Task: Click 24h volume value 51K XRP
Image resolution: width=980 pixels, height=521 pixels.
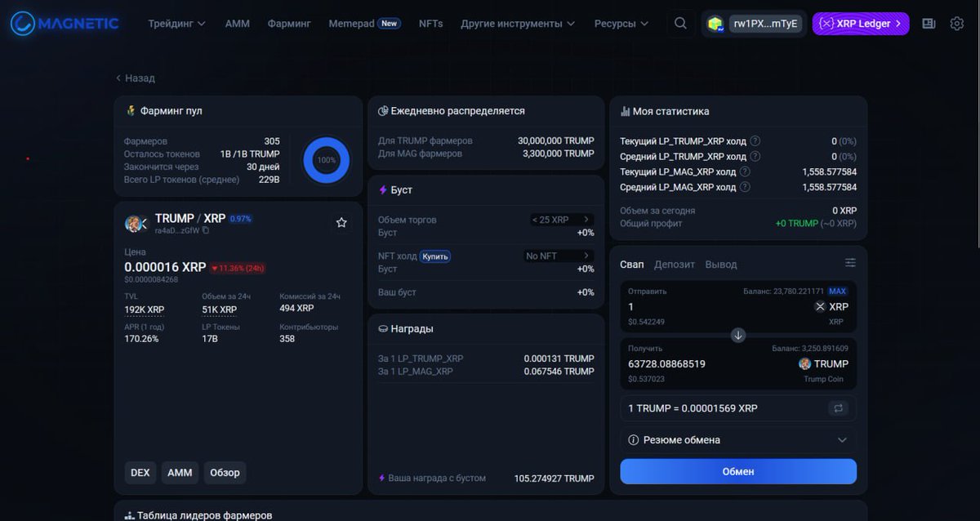Action: click(219, 309)
